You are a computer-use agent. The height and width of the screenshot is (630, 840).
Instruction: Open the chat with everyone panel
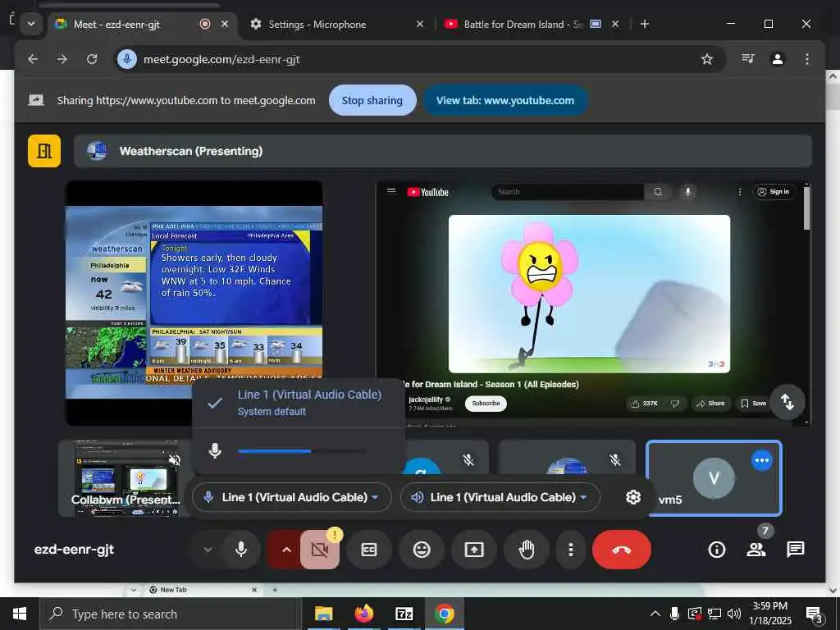click(x=796, y=550)
